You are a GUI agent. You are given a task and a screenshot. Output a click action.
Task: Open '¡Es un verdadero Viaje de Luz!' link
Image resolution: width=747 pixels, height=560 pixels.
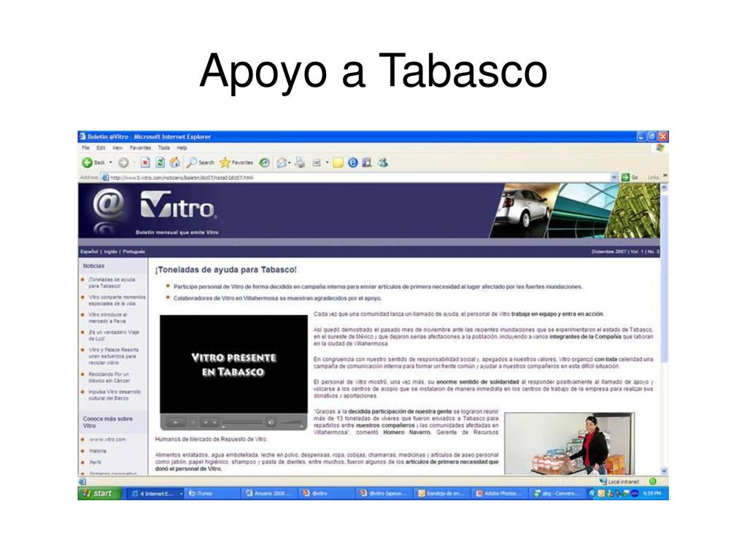point(113,335)
